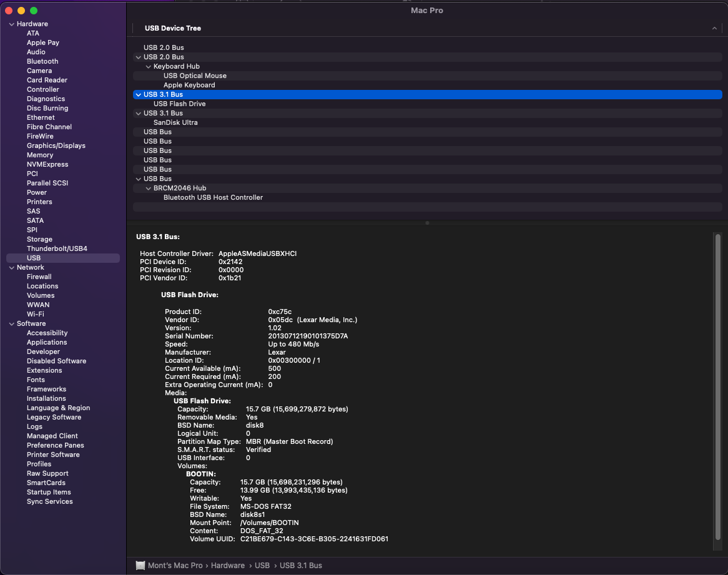
Task: Open PCI in the sidebar
Action: coord(32,174)
